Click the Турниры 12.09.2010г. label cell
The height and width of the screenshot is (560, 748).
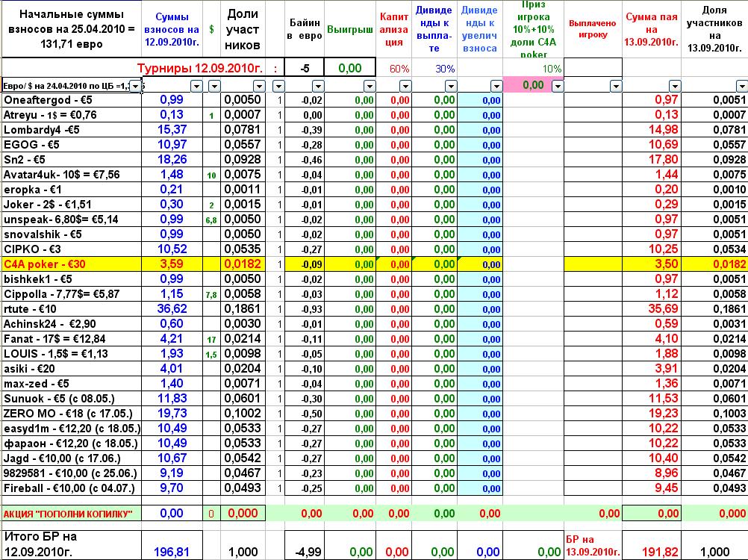click(x=200, y=68)
